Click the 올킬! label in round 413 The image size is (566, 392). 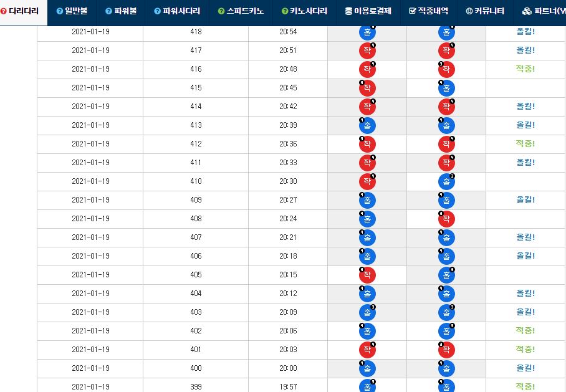pos(525,125)
